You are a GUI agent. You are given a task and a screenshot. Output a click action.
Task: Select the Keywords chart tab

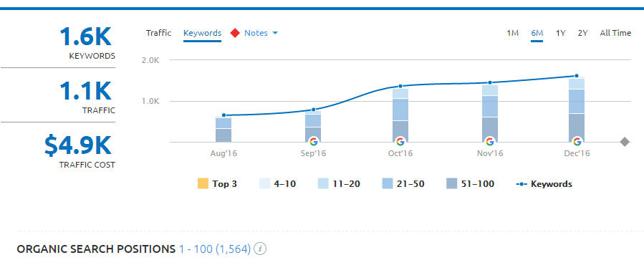point(202,33)
